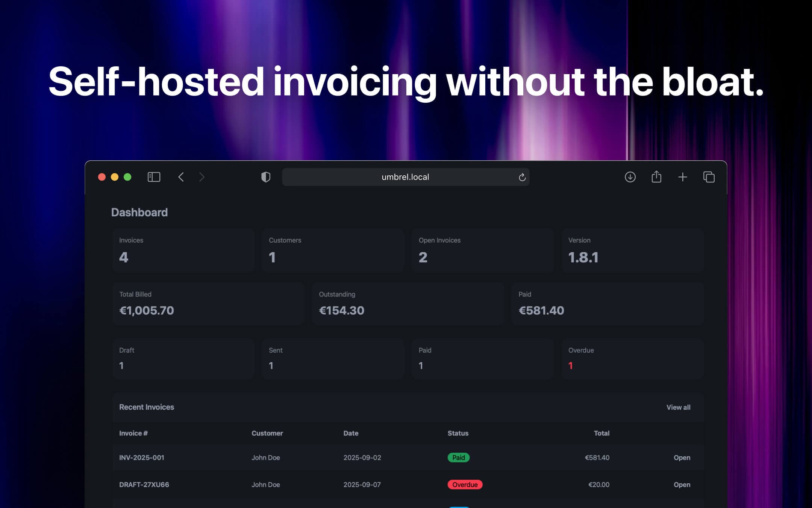This screenshot has width=812, height=508.
Task: Open the Privacy Report shield icon
Action: [x=266, y=177]
